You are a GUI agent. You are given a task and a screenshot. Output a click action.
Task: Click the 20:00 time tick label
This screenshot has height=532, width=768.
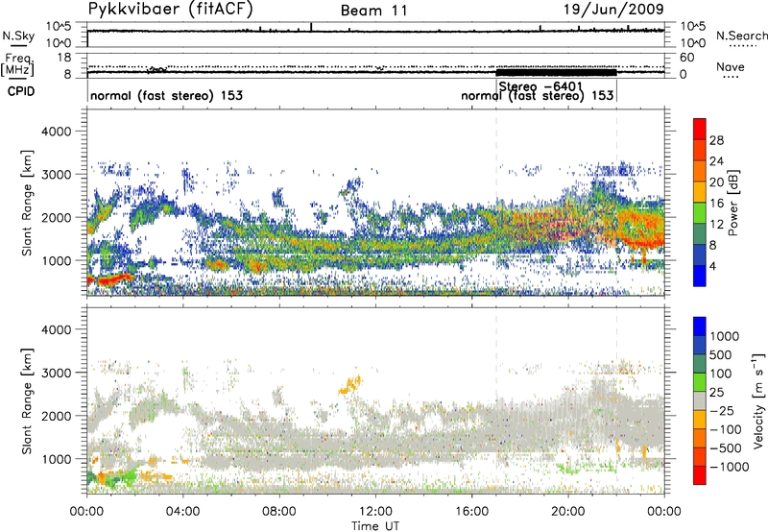tap(567, 512)
